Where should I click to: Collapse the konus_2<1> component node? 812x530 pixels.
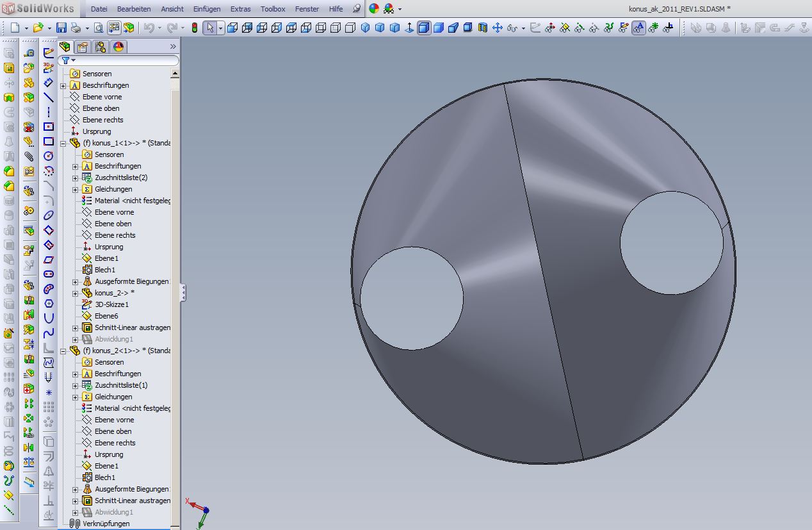click(63, 351)
